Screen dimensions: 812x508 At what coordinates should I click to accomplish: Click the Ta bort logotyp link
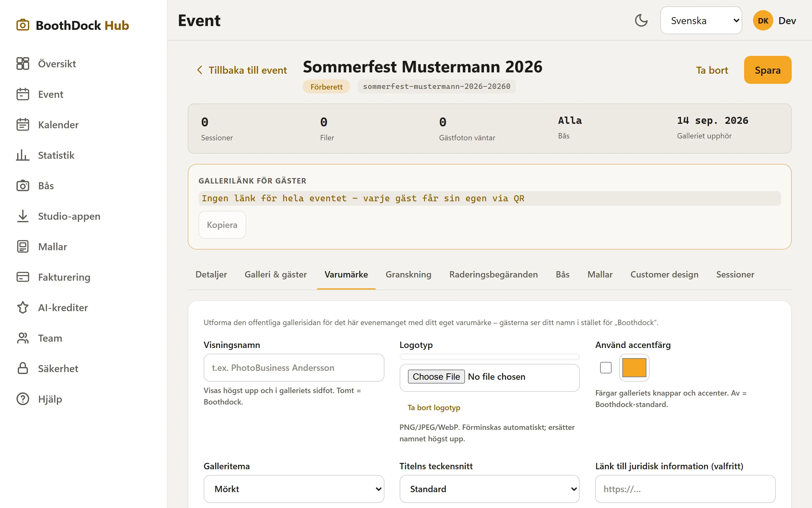coord(434,408)
